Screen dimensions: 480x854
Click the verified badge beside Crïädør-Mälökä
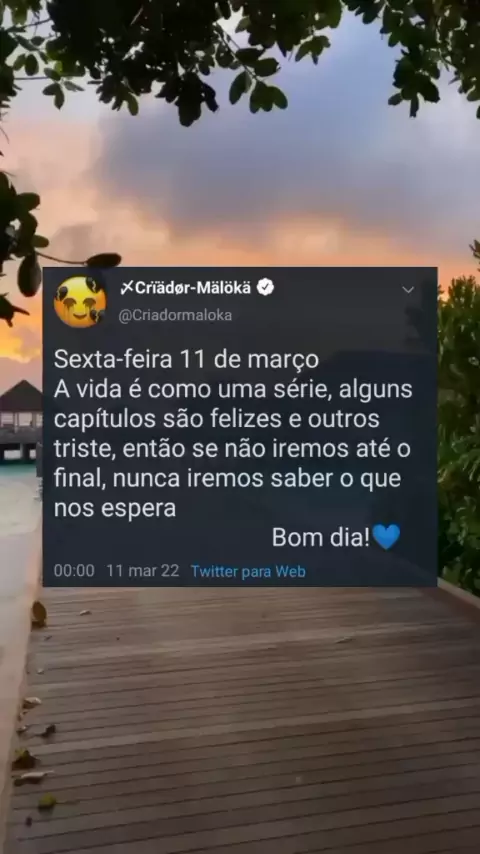pos(265,287)
